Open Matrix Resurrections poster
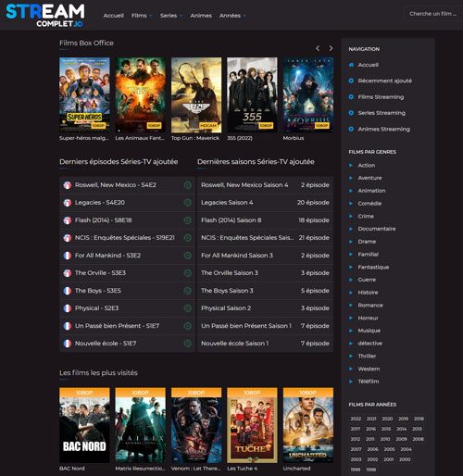This screenshot has height=476, width=463. point(141,425)
